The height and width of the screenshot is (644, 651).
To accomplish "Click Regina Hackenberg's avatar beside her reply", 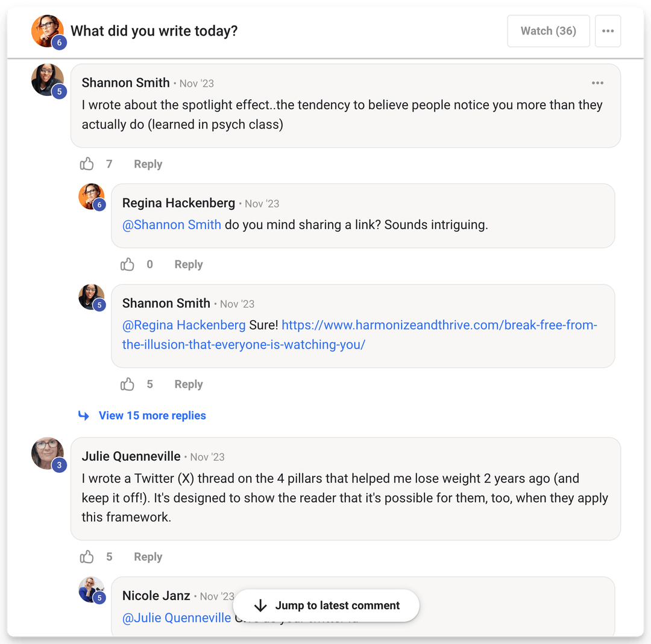I will [x=91, y=197].
